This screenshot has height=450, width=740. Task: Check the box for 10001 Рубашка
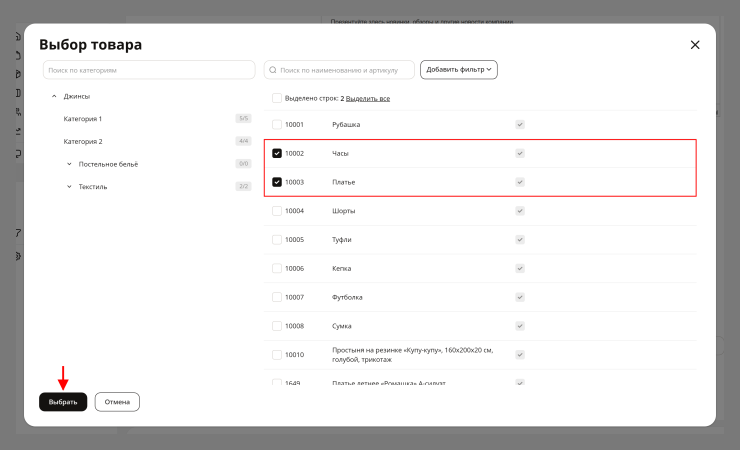(277, 125)
